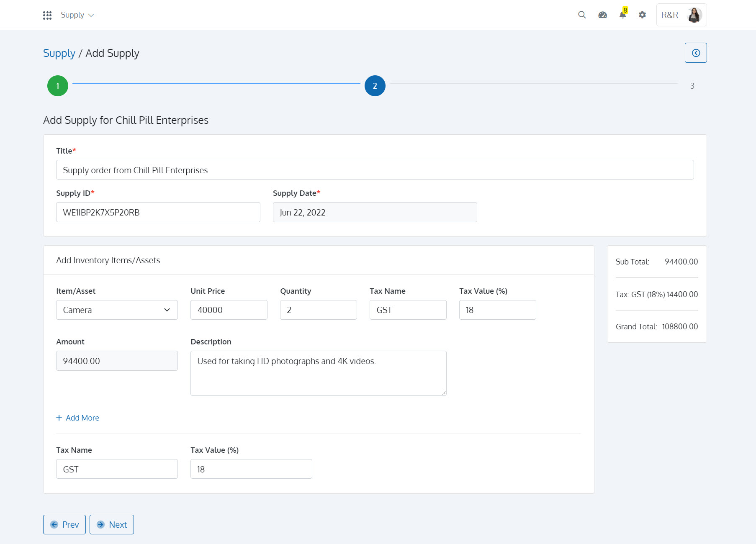Click the back arrow button
The image size is (756, 544).
pyautogui.click(x=696, y=53)
